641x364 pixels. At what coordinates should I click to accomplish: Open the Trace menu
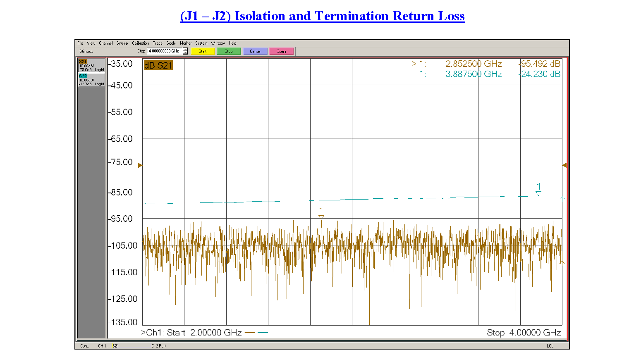[x=158, y=43]
